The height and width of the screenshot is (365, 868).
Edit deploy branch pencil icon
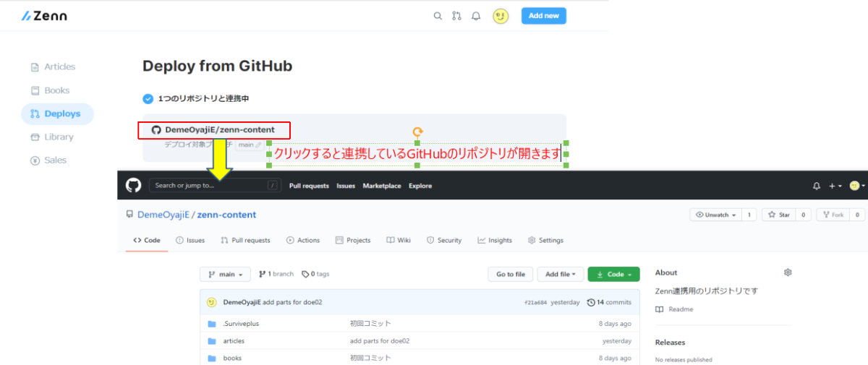click(259, 145)
